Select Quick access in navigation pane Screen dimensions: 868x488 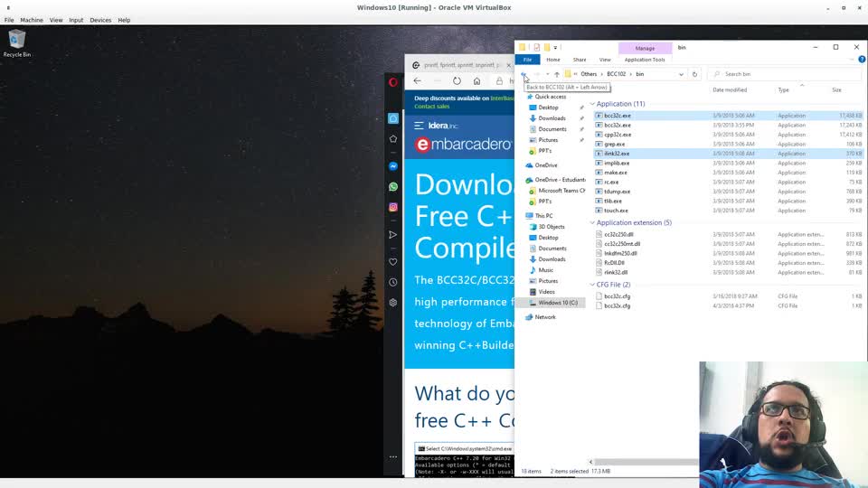pos(551,97)
